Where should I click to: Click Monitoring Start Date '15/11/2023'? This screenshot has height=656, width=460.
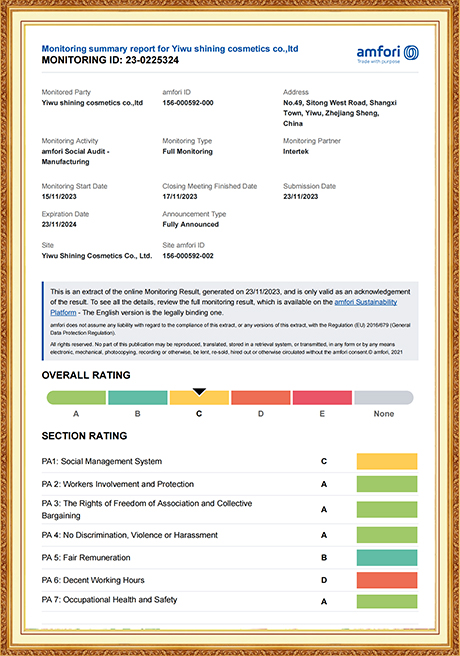click(x=59, y=197)
